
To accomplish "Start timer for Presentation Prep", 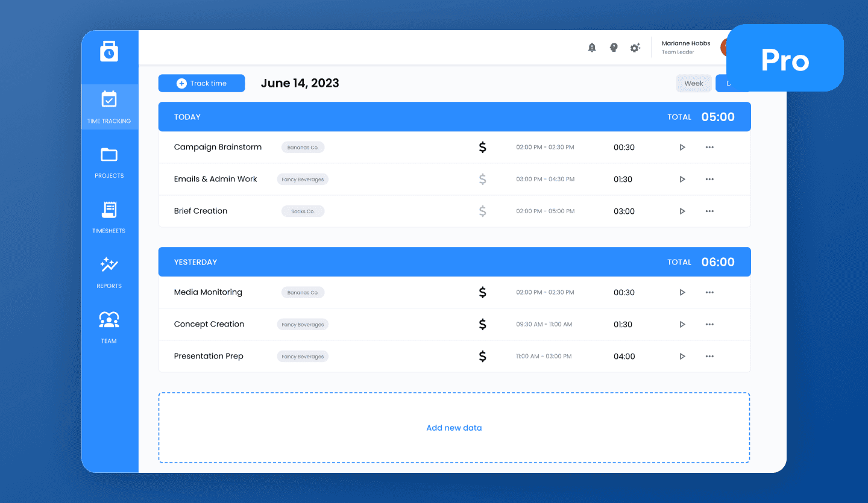I will [x=682, y=356].
